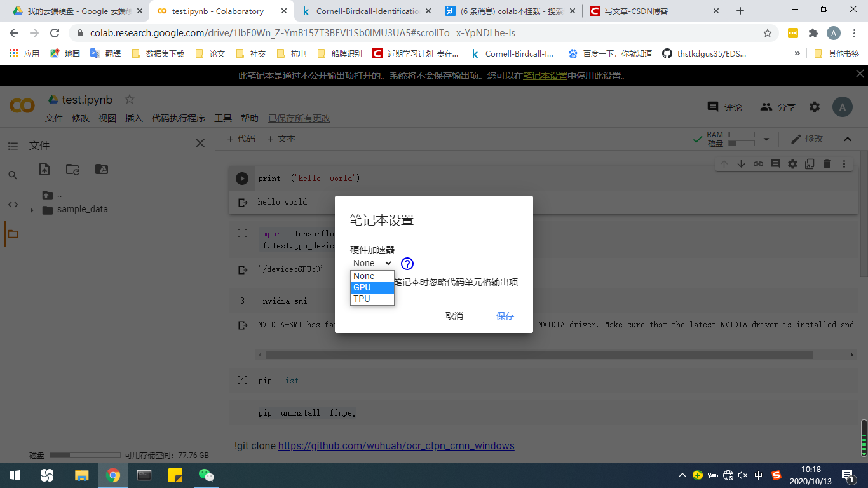
Task: Mirror cell in tab icon
Action: click(810, 164)
